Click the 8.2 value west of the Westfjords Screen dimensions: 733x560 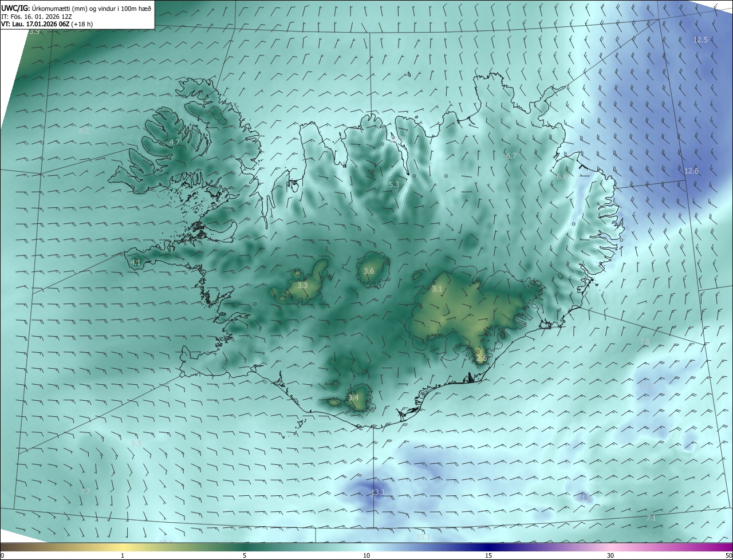84,131
